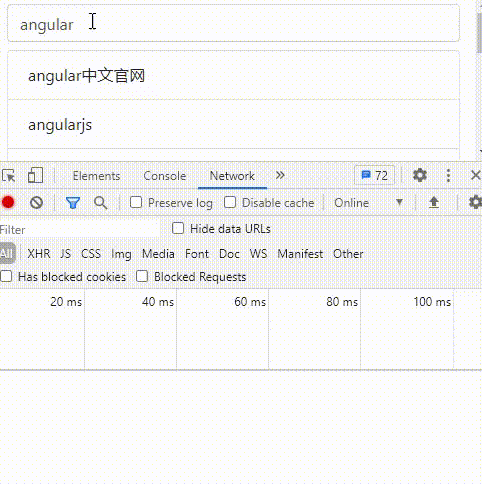The width and height of the screenshot is (482, 484).
Task: Open the DevTools three-dot menu
Action: (x=448, y=175)
